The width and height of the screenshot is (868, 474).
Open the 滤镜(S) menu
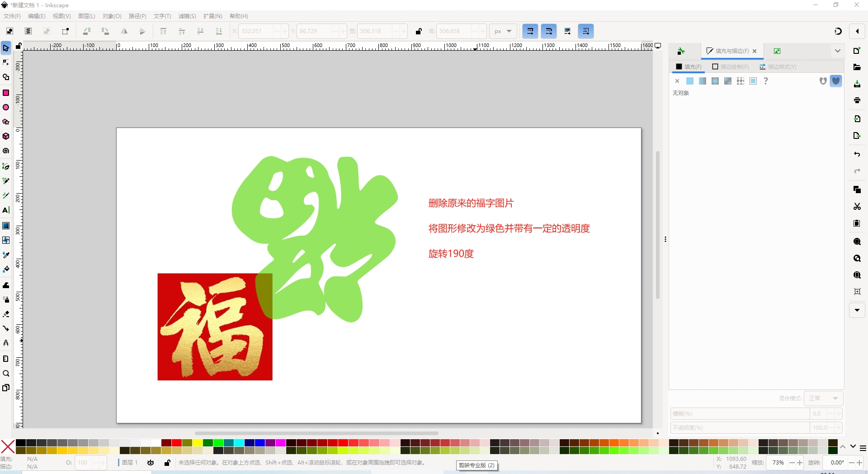[187, 16]
